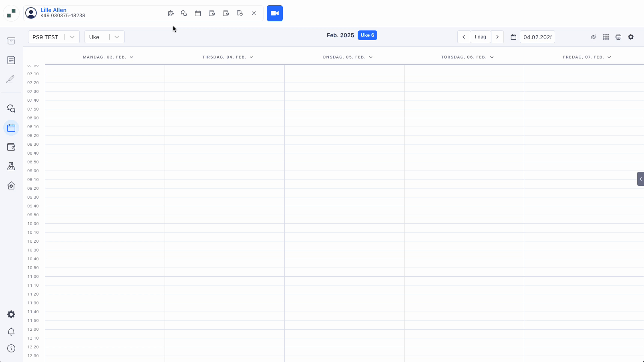644x362 pixels.
Task: Close the Lille Allen patient tab
Action: [x=254, y=13]
